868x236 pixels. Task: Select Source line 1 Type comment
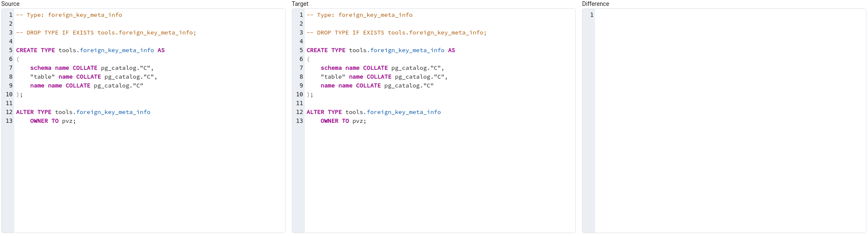[69, 15]
